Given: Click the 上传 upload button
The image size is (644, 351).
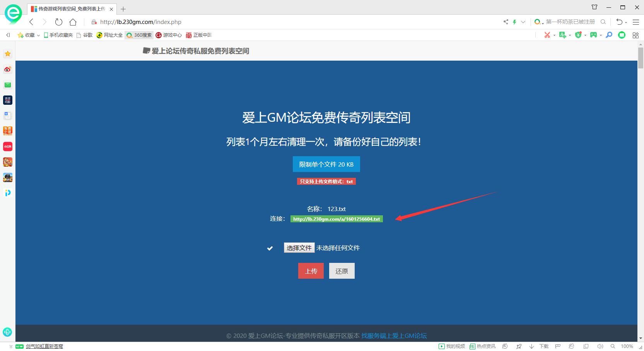Looking at the screenshot, I should click(x=311, y=271).
